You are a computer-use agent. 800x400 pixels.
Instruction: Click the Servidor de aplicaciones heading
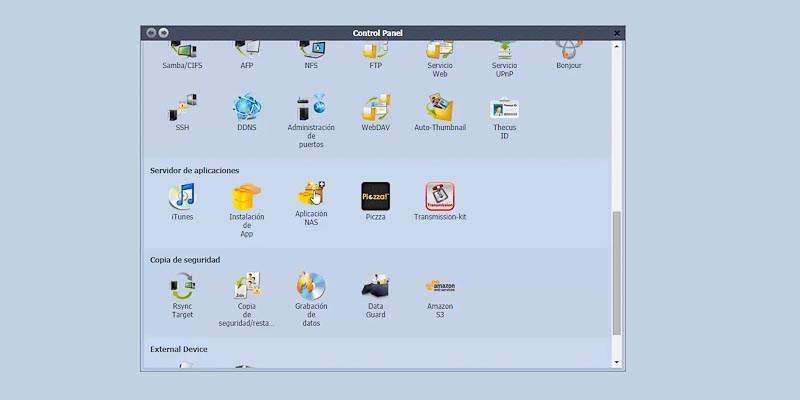pyautogui.click(x=194, y=170)
